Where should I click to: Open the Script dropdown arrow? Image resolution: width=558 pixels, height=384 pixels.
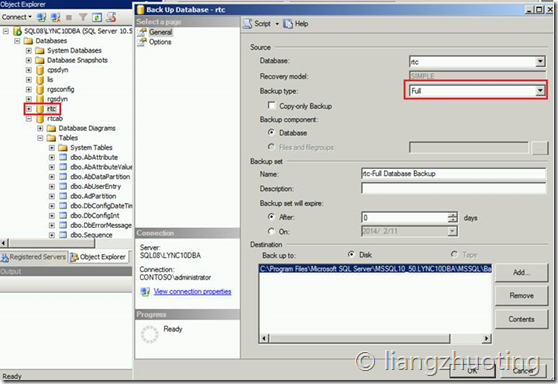tap(277, 24)
